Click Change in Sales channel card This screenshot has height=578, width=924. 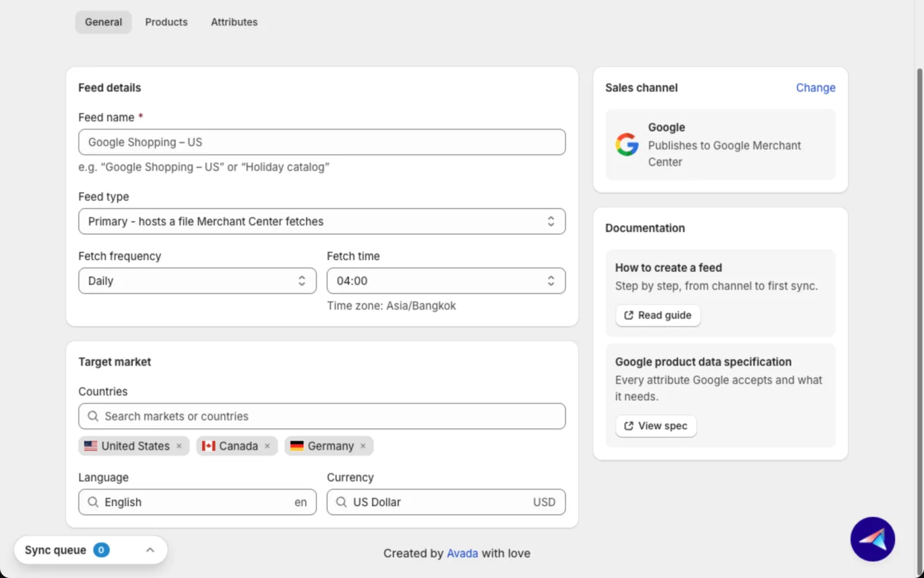816,88
